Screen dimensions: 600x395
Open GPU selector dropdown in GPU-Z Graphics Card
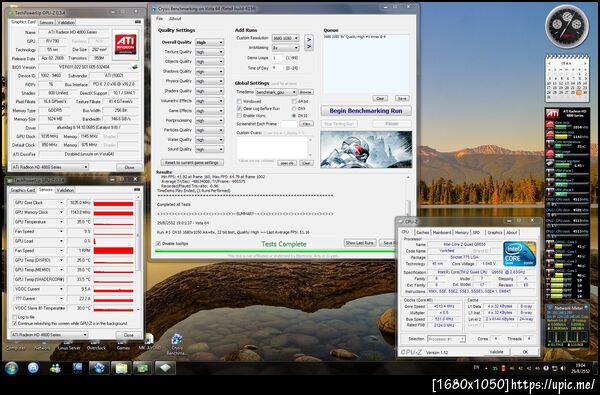click(x=50, y=167)
